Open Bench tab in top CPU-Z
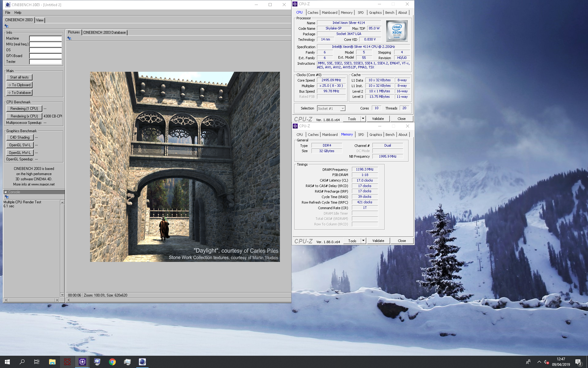The image size is (588, 368). [390, 13]
